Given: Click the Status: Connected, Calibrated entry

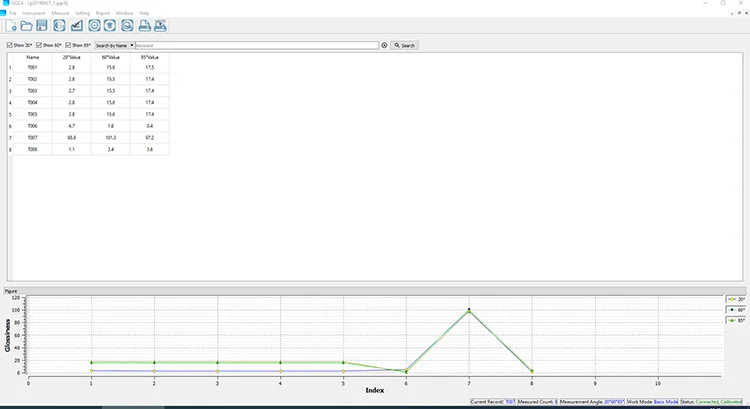Looking at the screenshot, I should [711, 402].
